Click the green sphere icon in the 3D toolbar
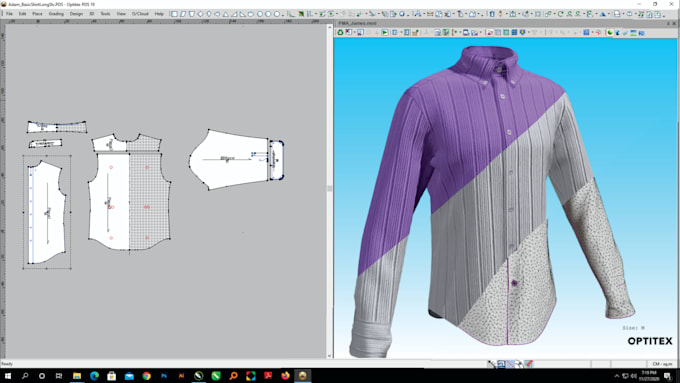This screenshot has height=383, width=680. 610,33
